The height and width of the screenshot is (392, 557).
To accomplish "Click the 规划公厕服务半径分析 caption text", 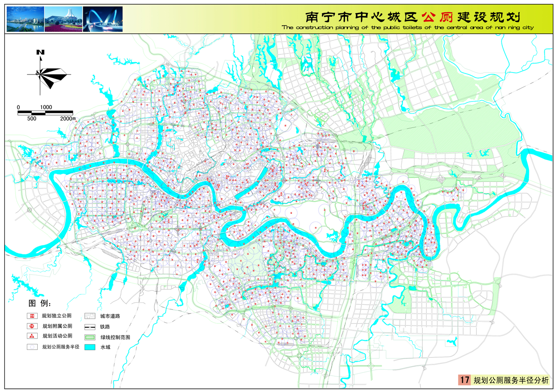I will point(511,380).
